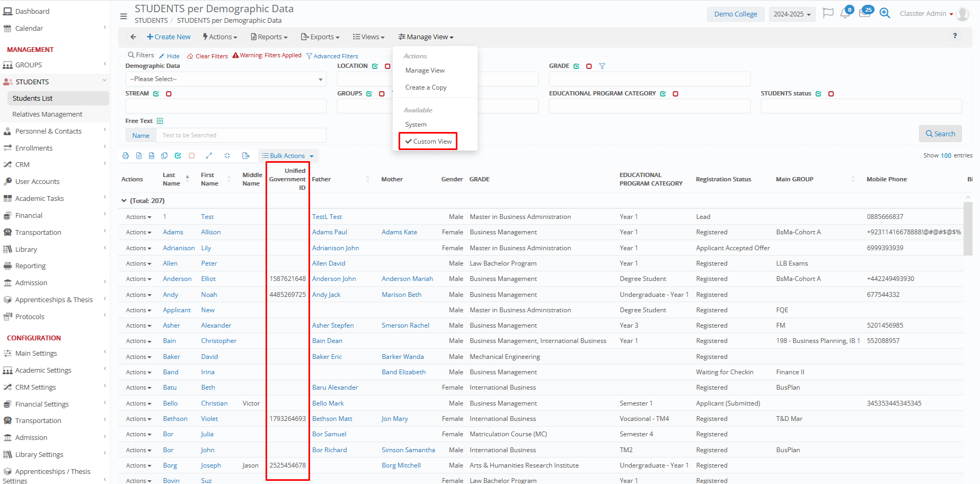
Task: Click the print icon above the table
Action: [126, 156]
